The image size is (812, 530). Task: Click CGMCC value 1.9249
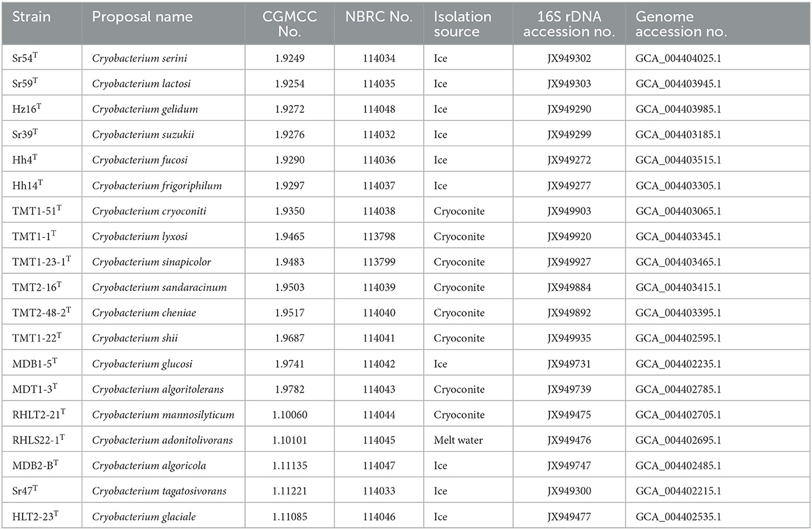click(289, 58)
